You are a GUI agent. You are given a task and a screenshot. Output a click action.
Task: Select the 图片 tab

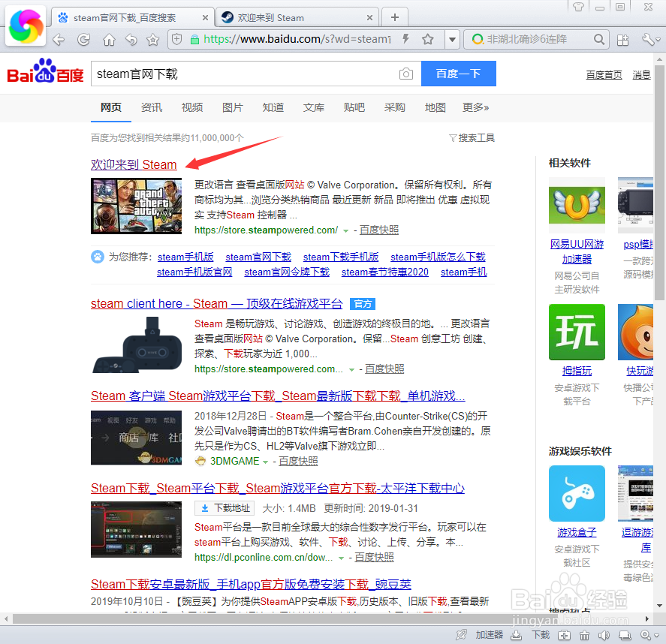coord(232,107)
